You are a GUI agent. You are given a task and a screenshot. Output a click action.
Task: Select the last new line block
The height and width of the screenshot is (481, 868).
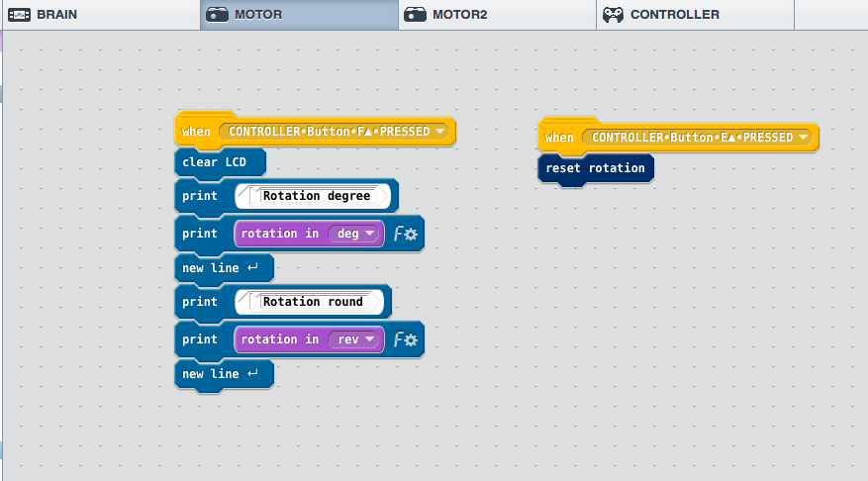tap(225, 374)
